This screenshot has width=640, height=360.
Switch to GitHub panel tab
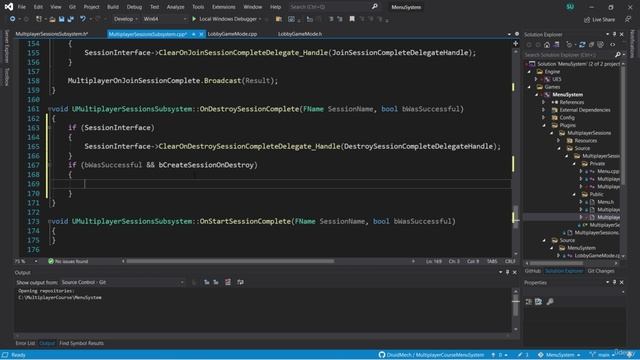533,271
